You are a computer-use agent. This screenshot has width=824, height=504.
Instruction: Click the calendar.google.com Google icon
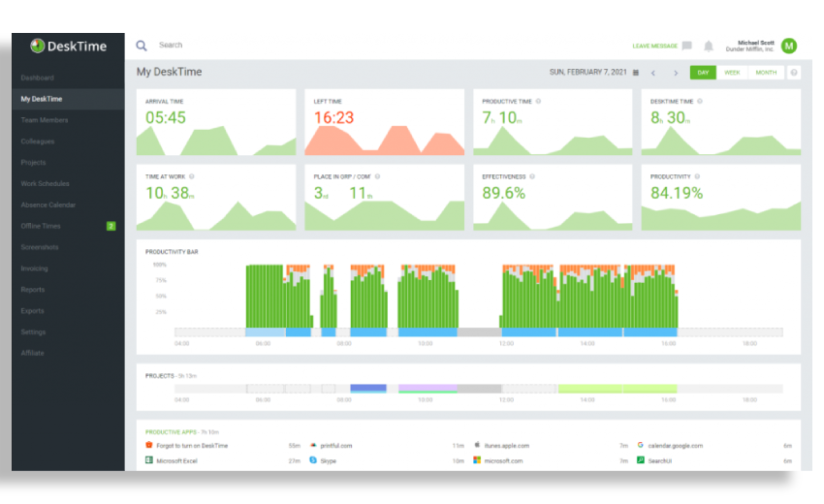(x=641, y=445)
